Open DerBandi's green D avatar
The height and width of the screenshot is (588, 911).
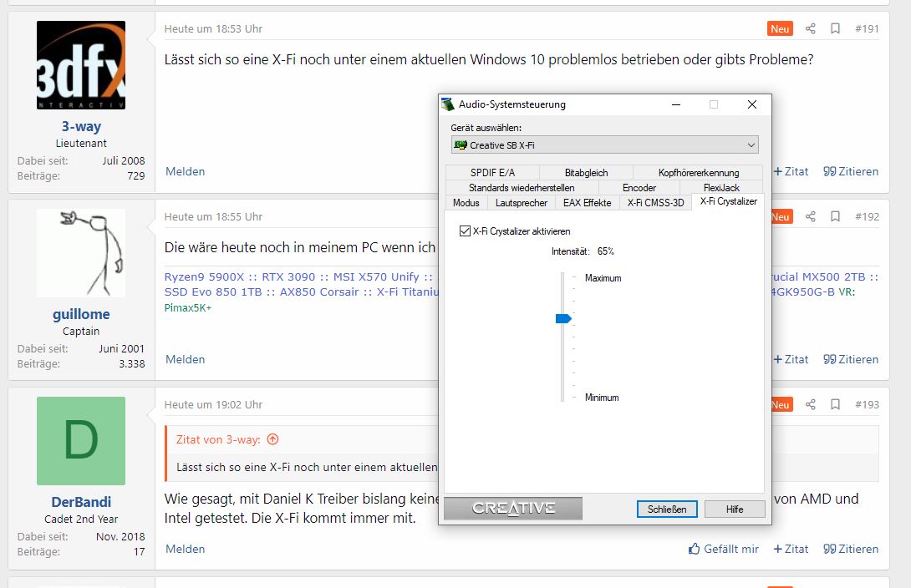point(81,441)
